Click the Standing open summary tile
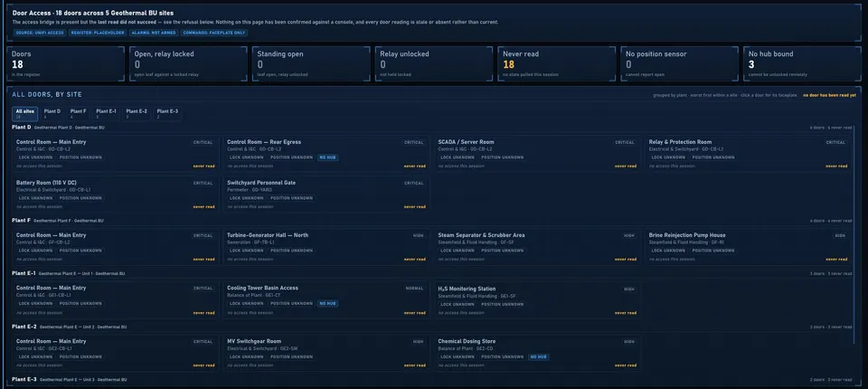Viewport: 868px width, 389px height. coord(311,63)
